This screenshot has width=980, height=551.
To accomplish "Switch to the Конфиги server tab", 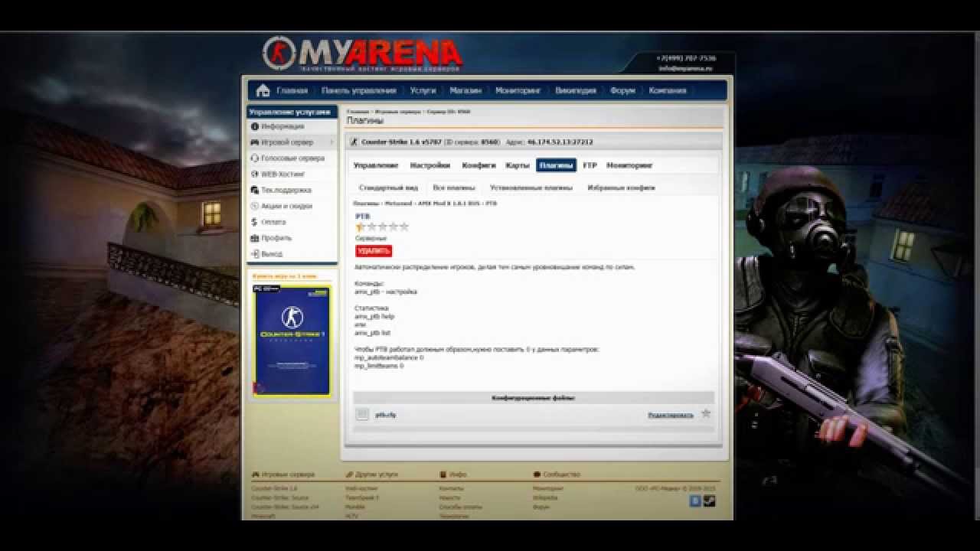I will coord(479,165).
